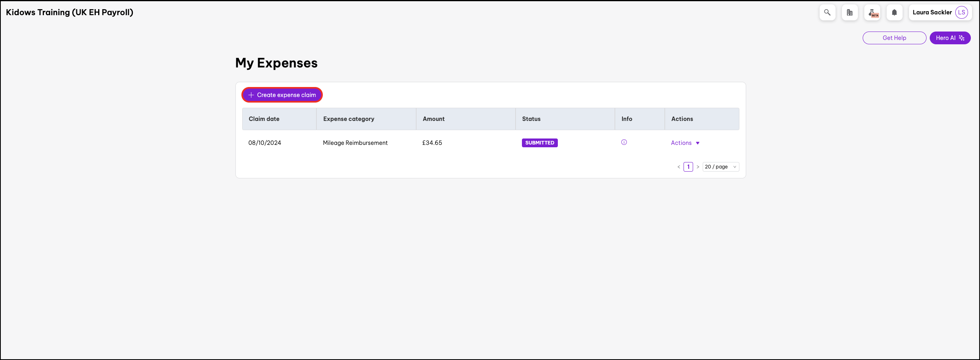Click the Amount column header
Image resolution: width=980 pixels, height=360 pixels.
pyautogui.click(x=433, y=119)
